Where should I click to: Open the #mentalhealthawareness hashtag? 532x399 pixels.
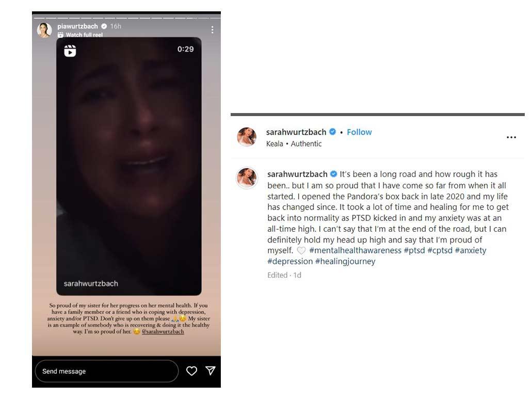355,250
